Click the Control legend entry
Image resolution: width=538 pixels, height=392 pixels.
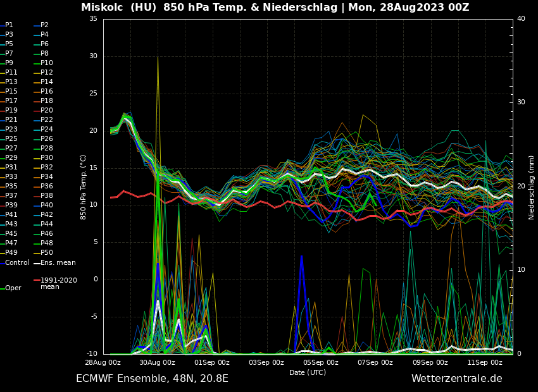[16, 262]
